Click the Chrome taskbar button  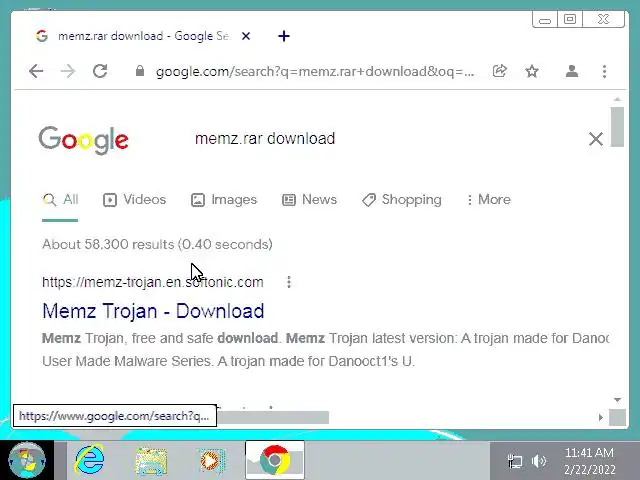(275, 460)
